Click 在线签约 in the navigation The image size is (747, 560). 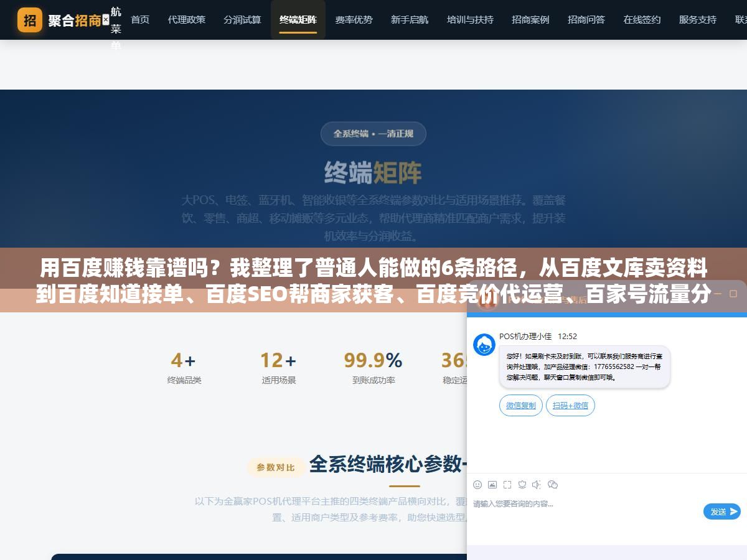[642, 20]
